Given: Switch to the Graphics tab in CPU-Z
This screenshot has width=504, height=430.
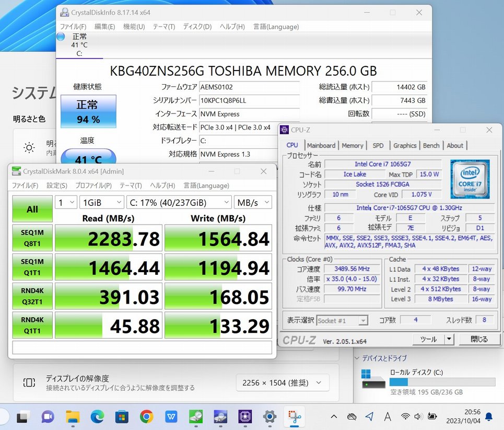Looking at the screenshot, I should tap(405, 145).
